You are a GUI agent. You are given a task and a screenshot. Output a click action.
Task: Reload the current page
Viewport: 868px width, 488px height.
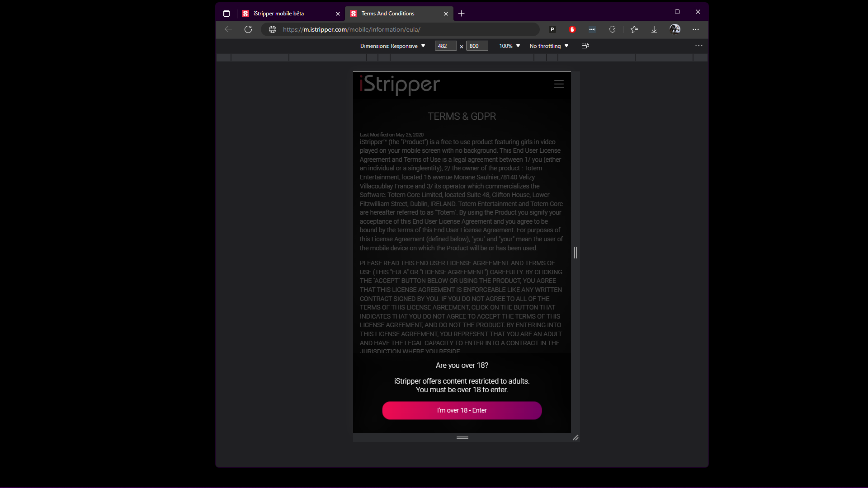[248, 29]
